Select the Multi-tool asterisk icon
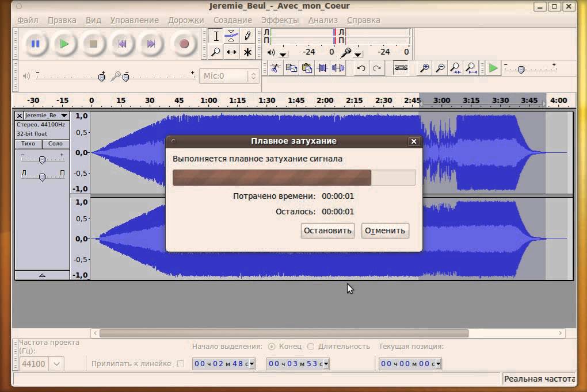 247,52
